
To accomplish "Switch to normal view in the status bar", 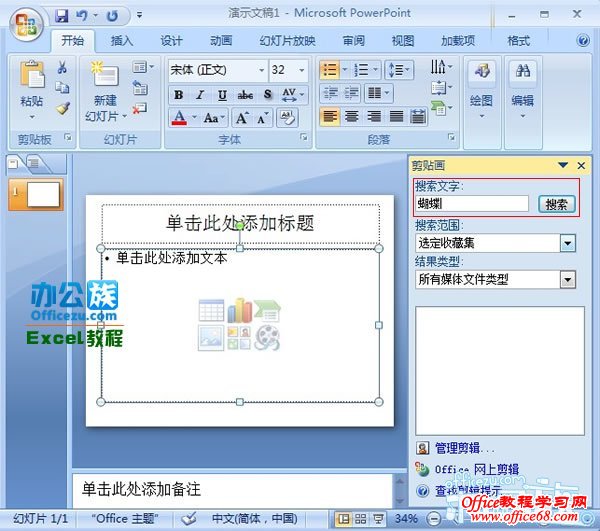I will (x=343, y=519).
